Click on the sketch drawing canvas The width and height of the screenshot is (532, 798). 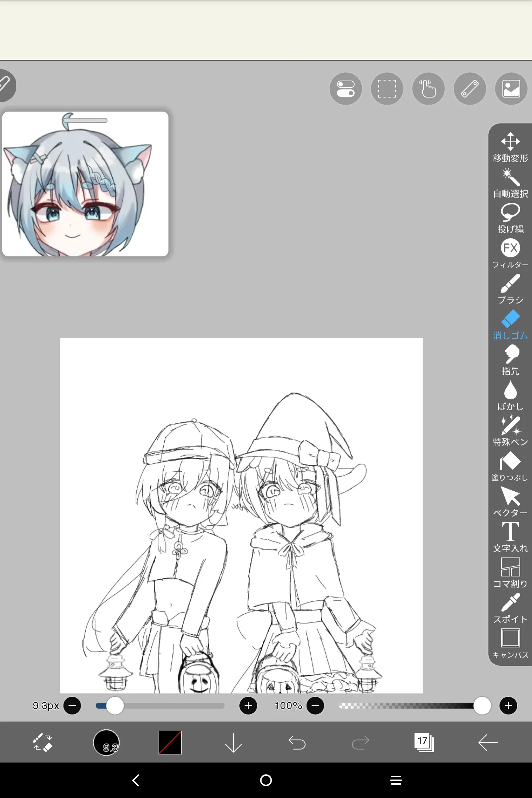tap(241, 515)
